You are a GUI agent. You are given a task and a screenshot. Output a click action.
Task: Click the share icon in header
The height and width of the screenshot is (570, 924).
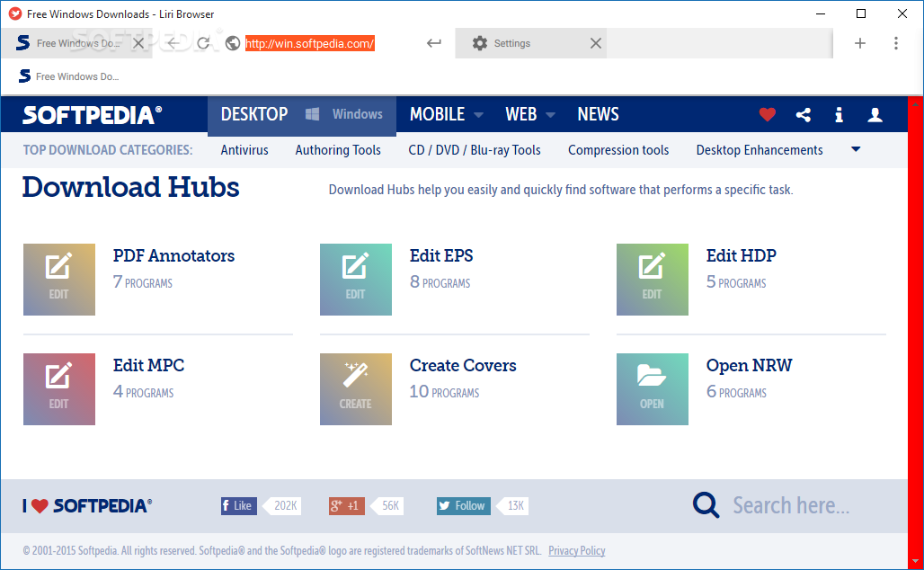pos(804,114)
